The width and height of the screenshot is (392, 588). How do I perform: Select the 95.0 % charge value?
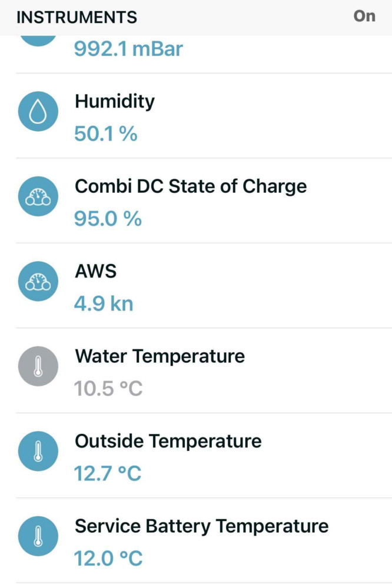(108, 219)
